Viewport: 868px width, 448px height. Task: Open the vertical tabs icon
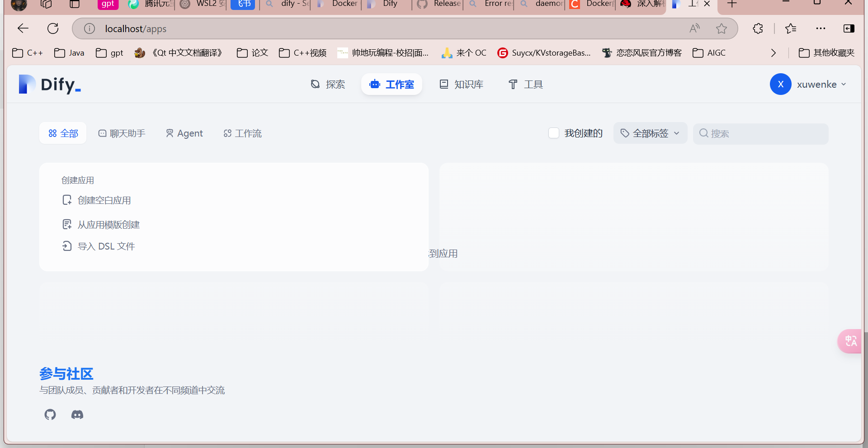pyautogui.click(x=75, y=5)
